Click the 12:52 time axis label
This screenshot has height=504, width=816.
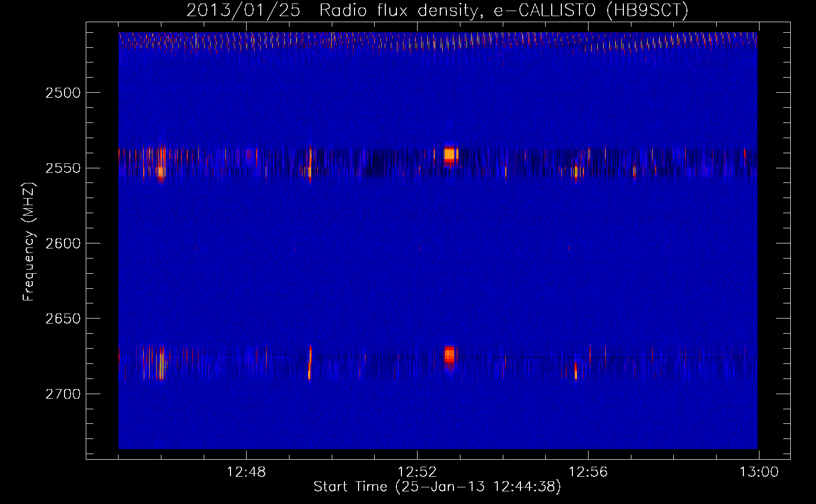click(x=417, y=472)
